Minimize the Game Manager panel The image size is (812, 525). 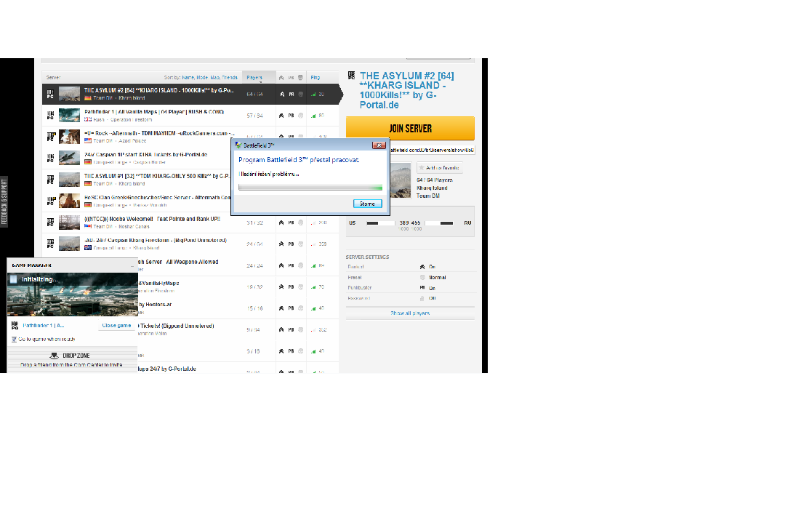[x=132, y=265]
